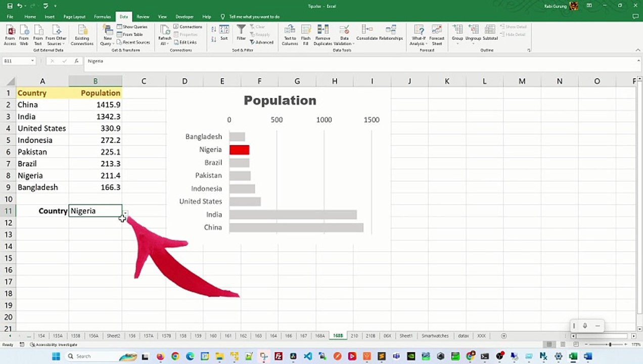Click the insert function fx icon

(76, 61)
